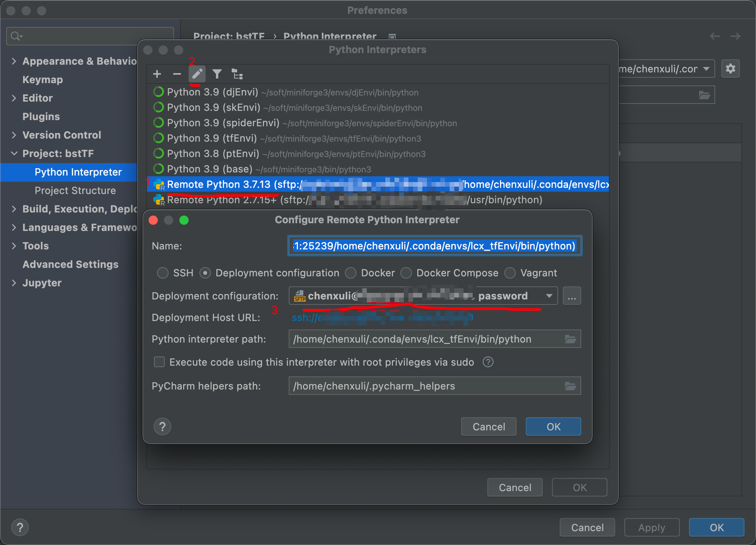Click OK in Configure Remote Python Interpreter
Screen dimensions: 756x545
[x=554, y=426]
